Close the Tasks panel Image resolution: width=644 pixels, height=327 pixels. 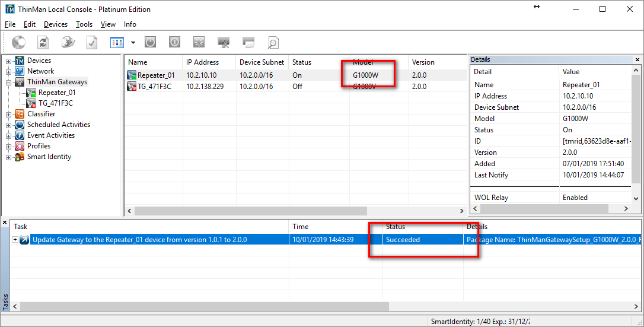point(5,223)
